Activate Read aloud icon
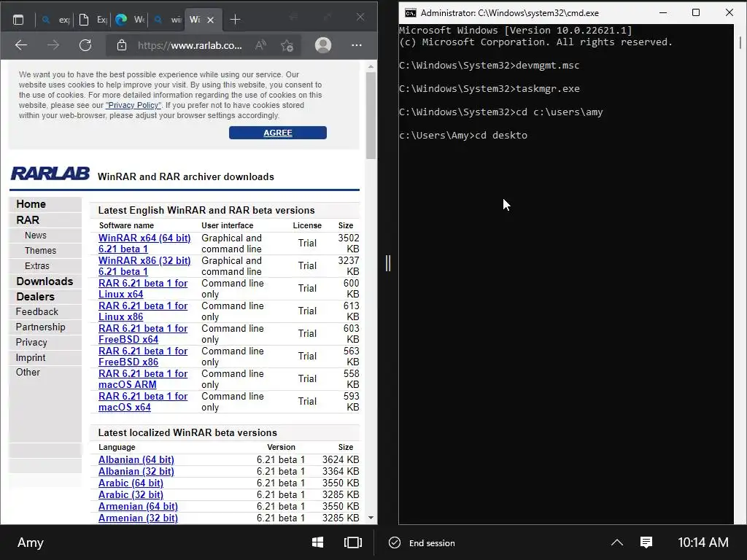747x560 pixels. click(x=260, y=45)
